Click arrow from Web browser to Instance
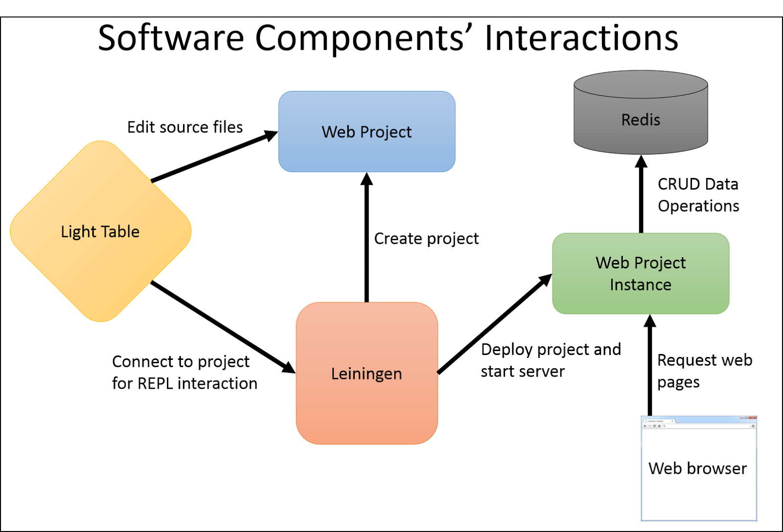Viewport: 783px width, 532px height. pos(650,365)
